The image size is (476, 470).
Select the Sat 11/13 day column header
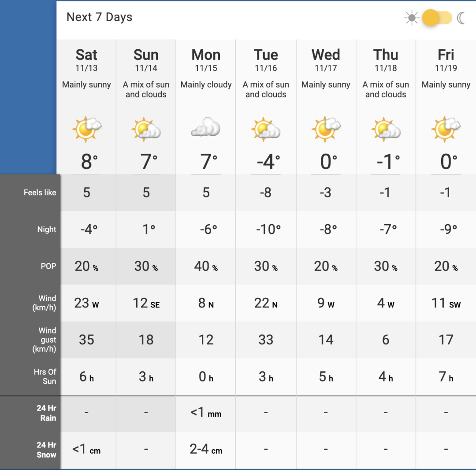point(86,60)
